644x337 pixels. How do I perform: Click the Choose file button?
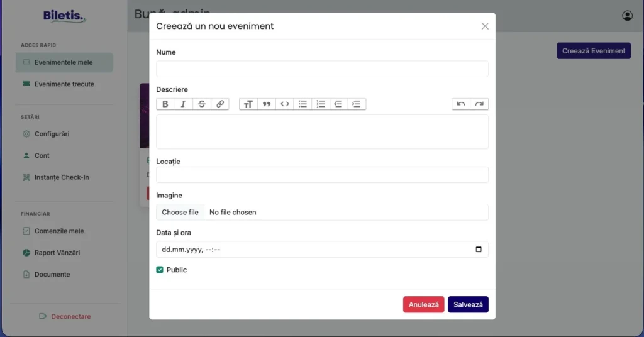pyautogui.click(x=180, y=213)
